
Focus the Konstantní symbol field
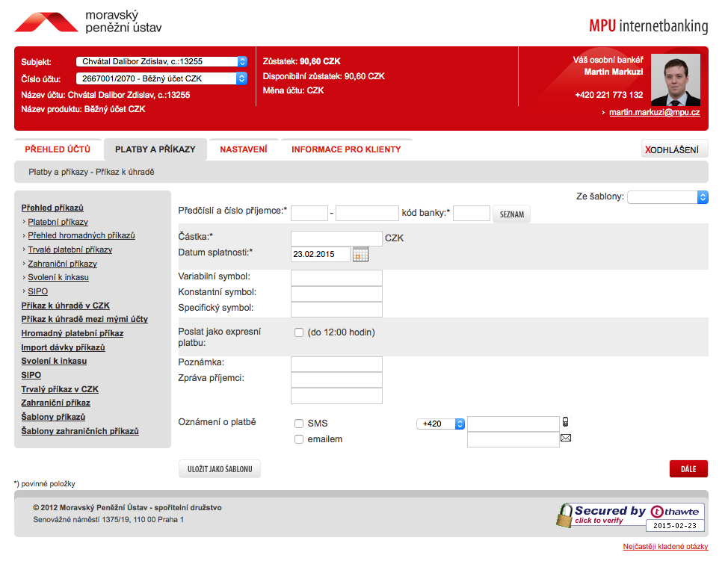[x=336, y=294]
